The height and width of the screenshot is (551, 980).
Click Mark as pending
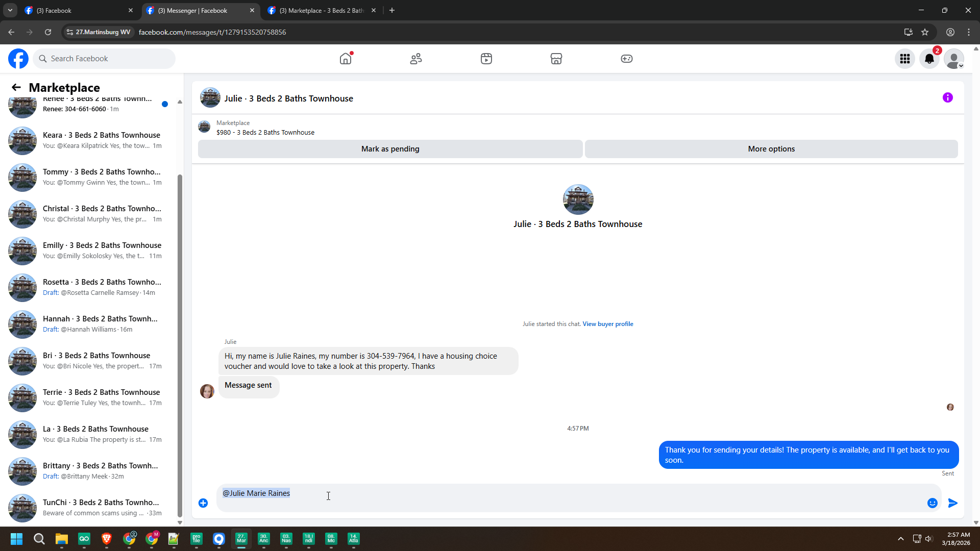click(390, 149)
